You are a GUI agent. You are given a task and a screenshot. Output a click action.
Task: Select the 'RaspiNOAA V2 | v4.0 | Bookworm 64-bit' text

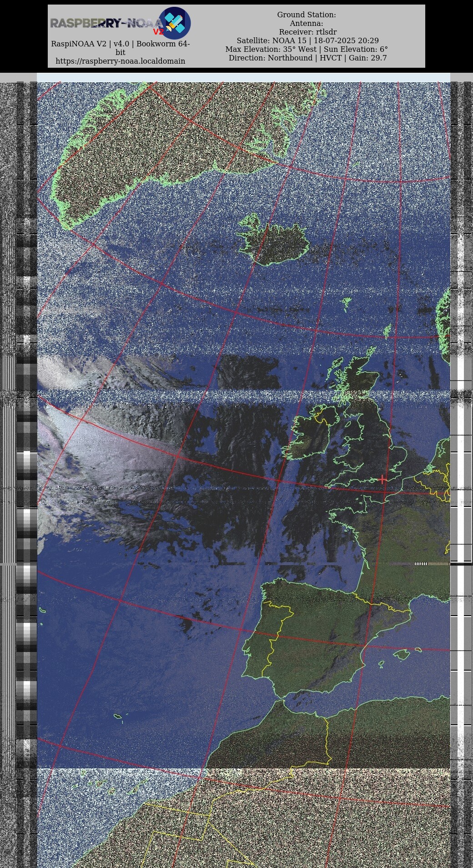coord(121,48)
